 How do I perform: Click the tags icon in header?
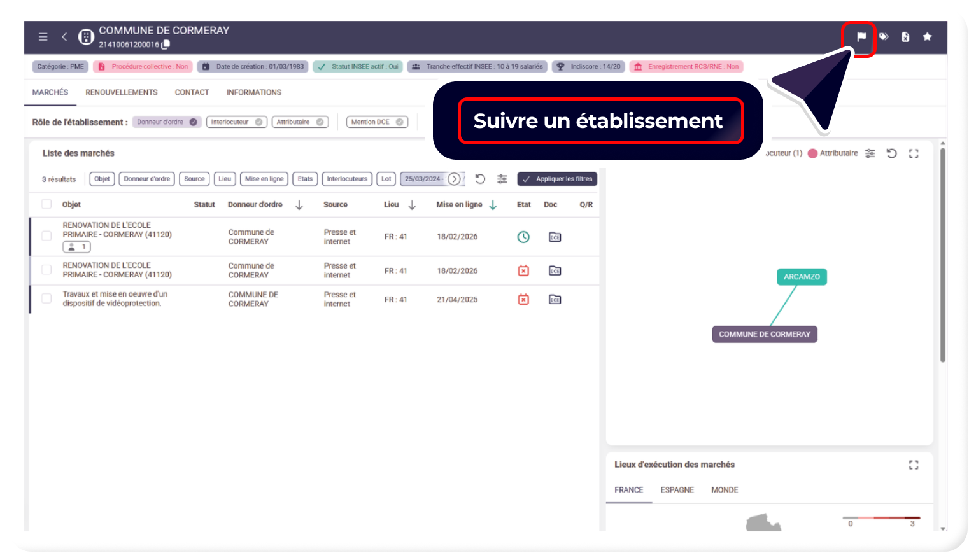[884, 37]
